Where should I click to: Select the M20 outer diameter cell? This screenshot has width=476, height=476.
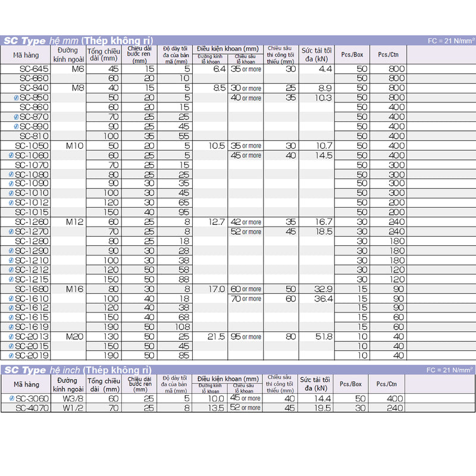(x=74, y=337)
